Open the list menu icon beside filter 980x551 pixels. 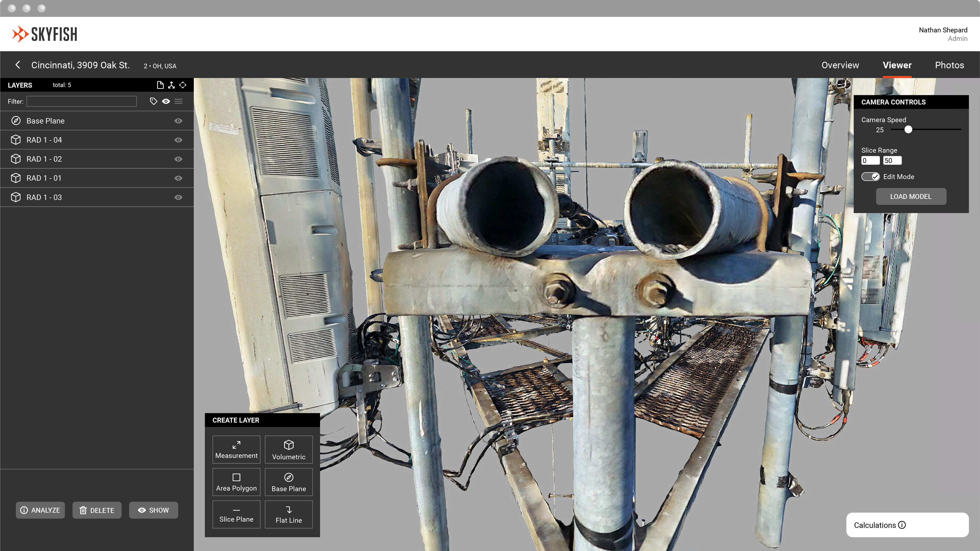pyautogui.click(x=179, y=101)
